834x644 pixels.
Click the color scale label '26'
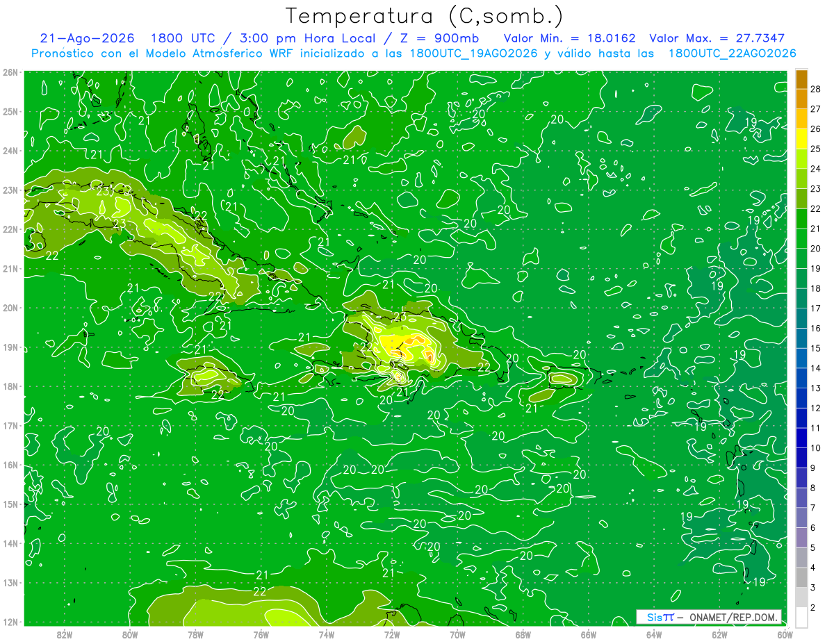click(x=816, y=129)
